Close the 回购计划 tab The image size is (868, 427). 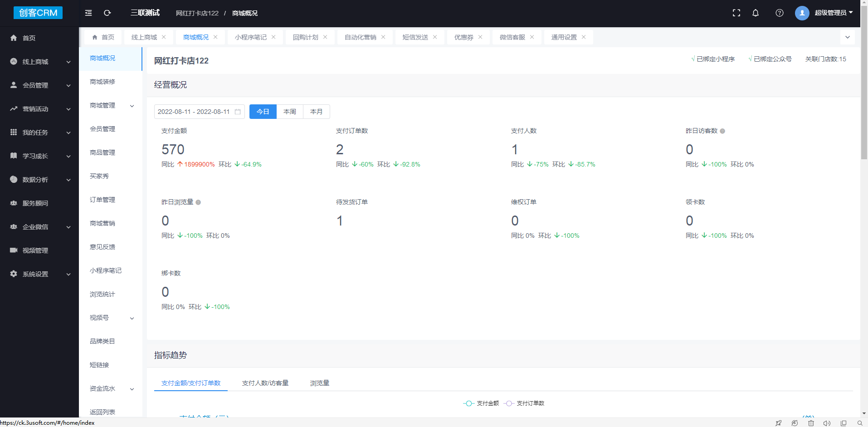point(325,37)
